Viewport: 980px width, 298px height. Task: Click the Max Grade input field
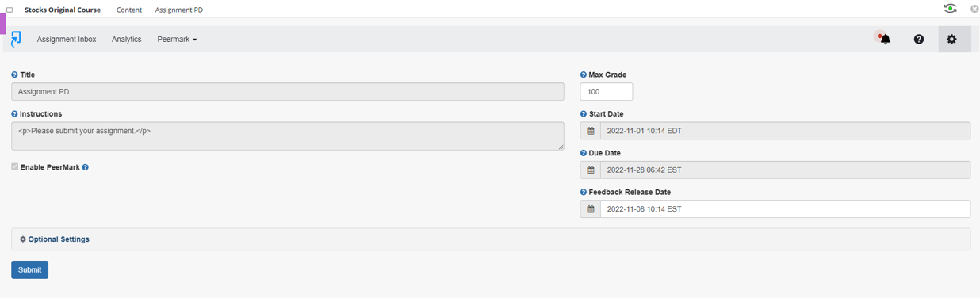pyautogui.click(x=607, y=92)
